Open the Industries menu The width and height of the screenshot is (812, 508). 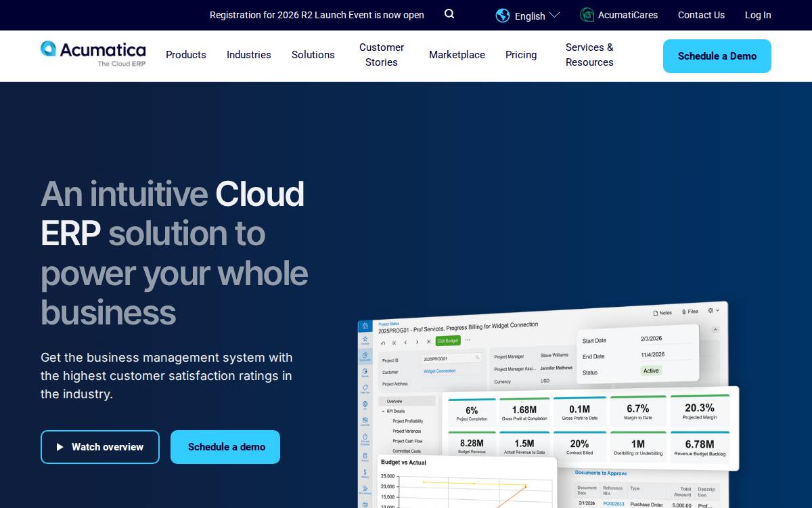click(x=249, y=55)
